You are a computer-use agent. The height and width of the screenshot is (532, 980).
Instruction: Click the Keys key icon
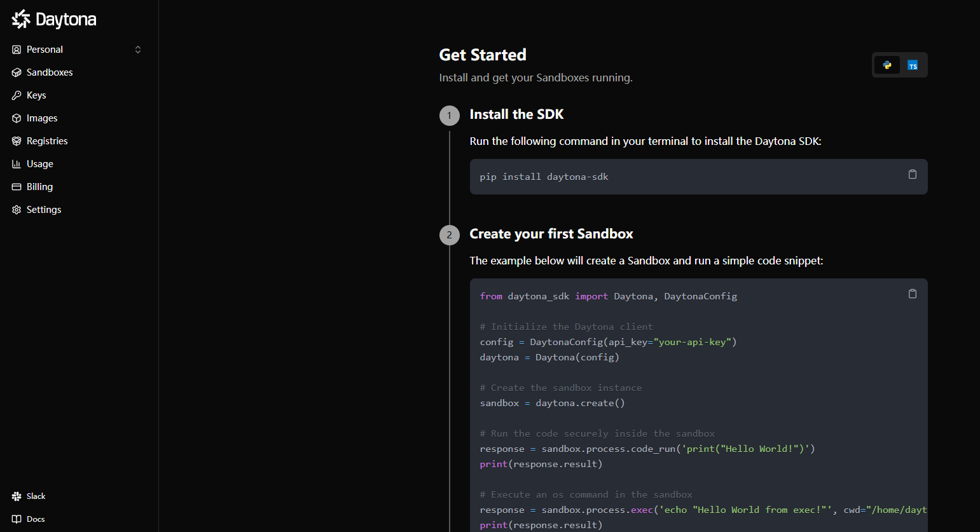[17, 95]
